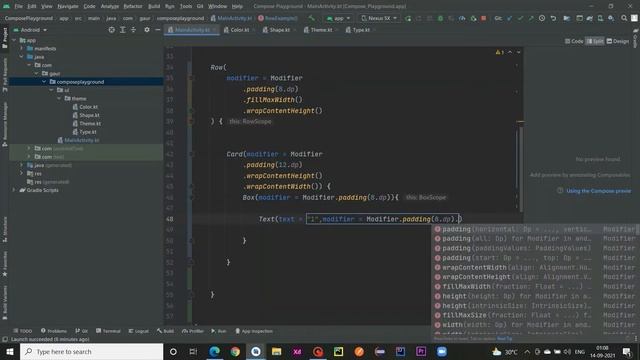Open Git tool window at bottom
The image size is (640, 360).
81,331
